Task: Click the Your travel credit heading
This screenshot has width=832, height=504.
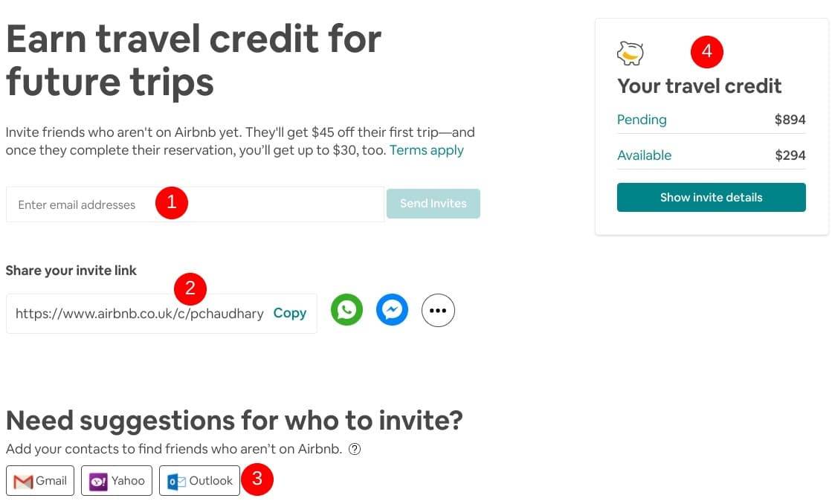Action: point(699,86)
